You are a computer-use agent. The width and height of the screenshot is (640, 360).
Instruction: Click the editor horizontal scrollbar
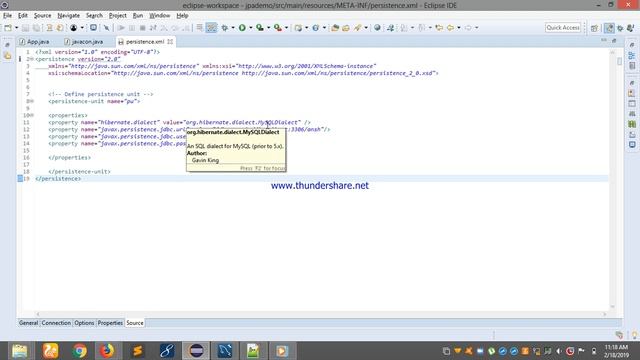pos(321,314)
